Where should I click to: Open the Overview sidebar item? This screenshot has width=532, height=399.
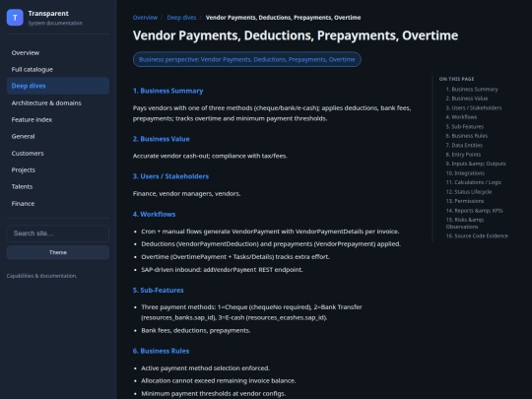point(58,52)
